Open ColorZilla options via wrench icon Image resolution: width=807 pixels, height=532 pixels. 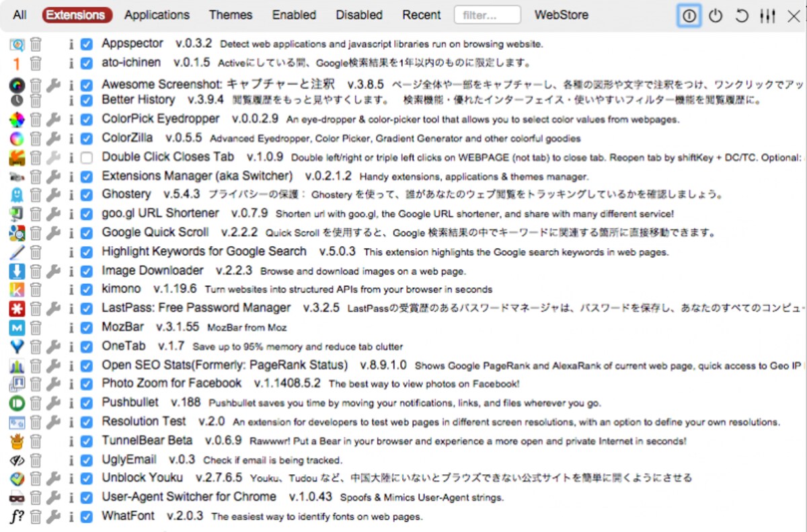(x=54, y=139)
